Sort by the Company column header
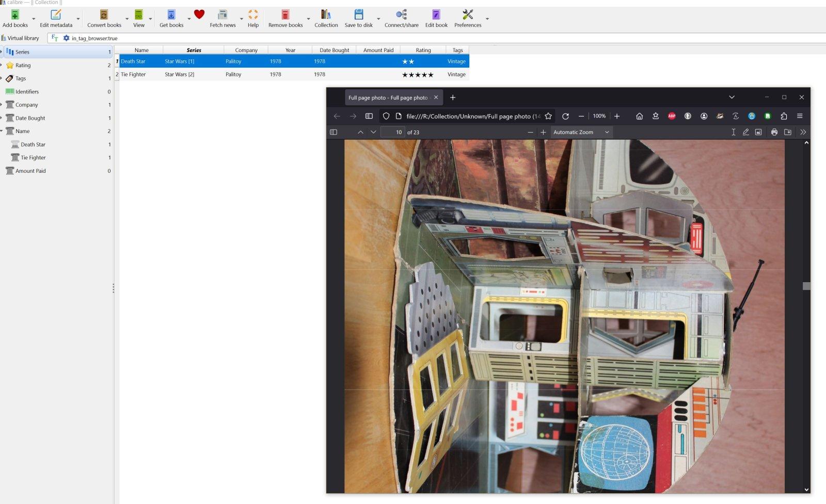The width and height of the screenshot is (826, 504). [x=246, y=50]
